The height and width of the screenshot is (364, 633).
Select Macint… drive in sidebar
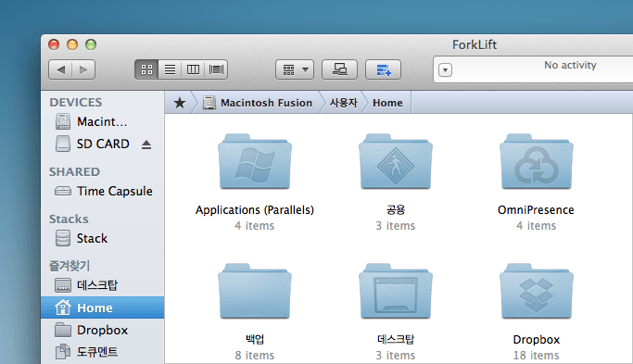tap(103, 121)
